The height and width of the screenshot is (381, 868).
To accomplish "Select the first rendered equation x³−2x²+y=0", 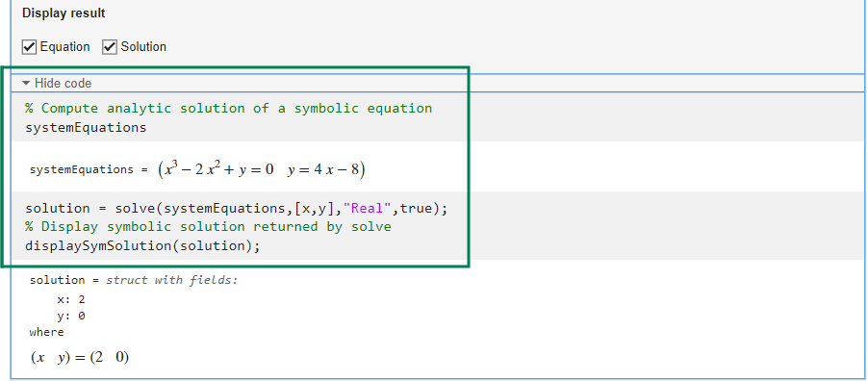I will pos(217,169).
